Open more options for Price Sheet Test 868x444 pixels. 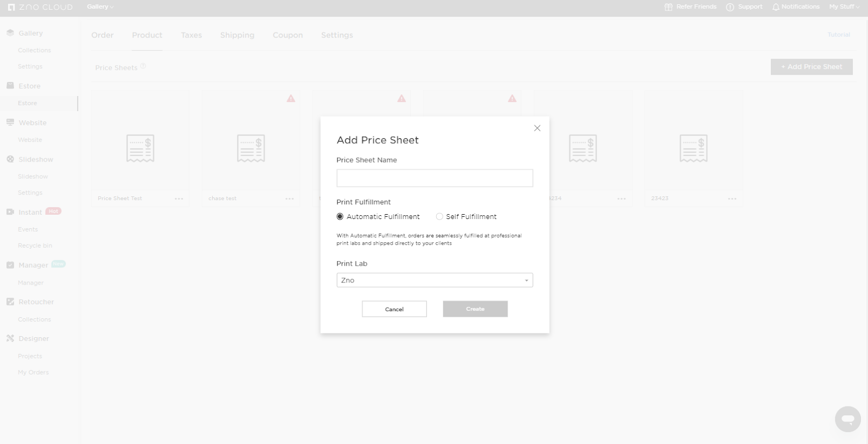(179, 199)
